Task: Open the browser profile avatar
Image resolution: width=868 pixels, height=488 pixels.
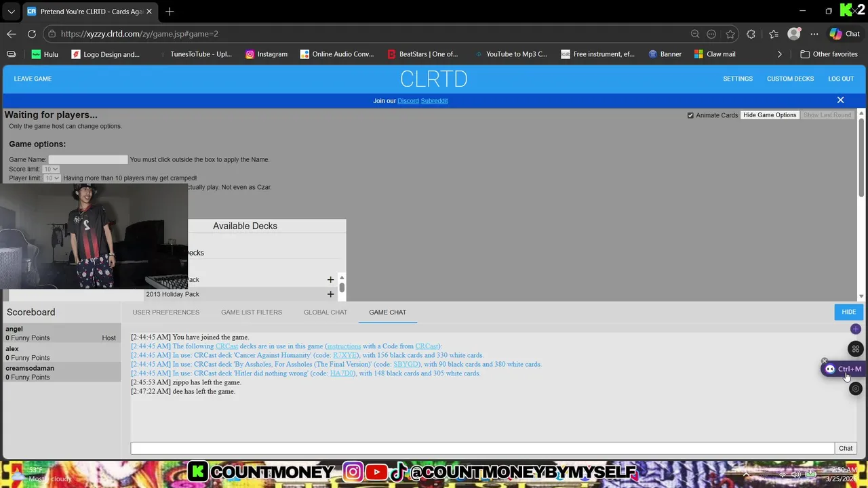Action: pyautogui.click(x=794, y=34)
